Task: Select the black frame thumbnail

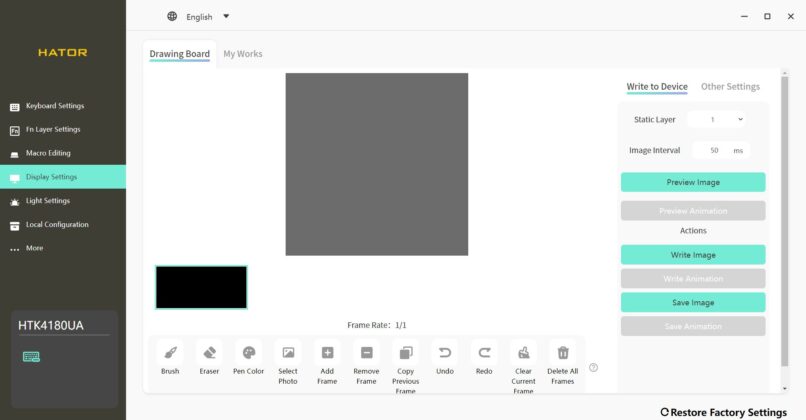Action: pos(202,287)
